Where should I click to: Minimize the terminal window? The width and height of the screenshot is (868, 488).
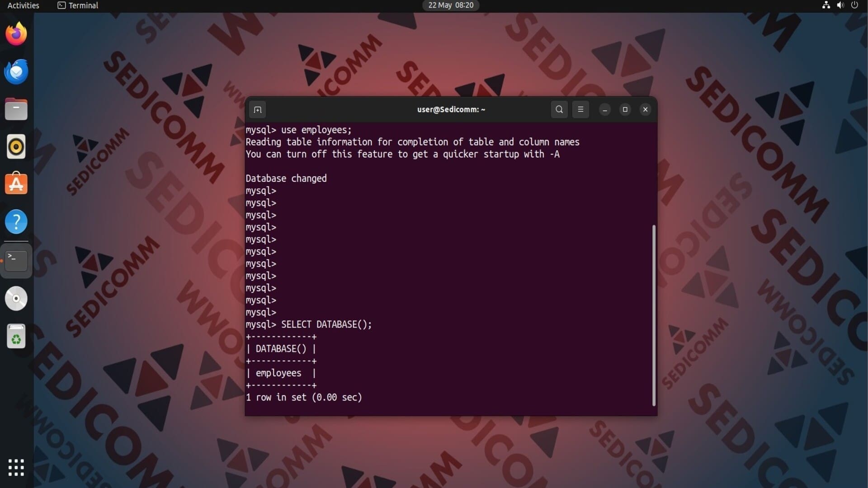tap(605, 110)
